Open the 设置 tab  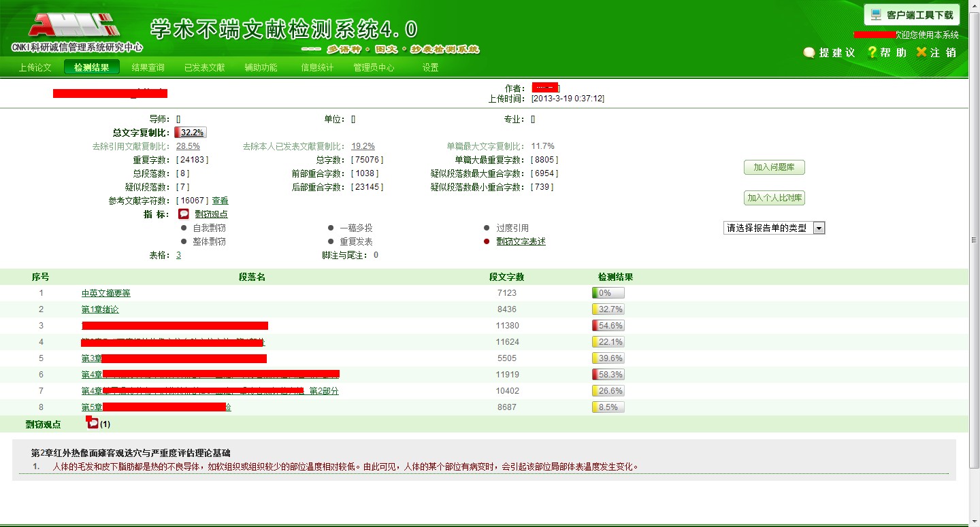(x=430, y=67)
